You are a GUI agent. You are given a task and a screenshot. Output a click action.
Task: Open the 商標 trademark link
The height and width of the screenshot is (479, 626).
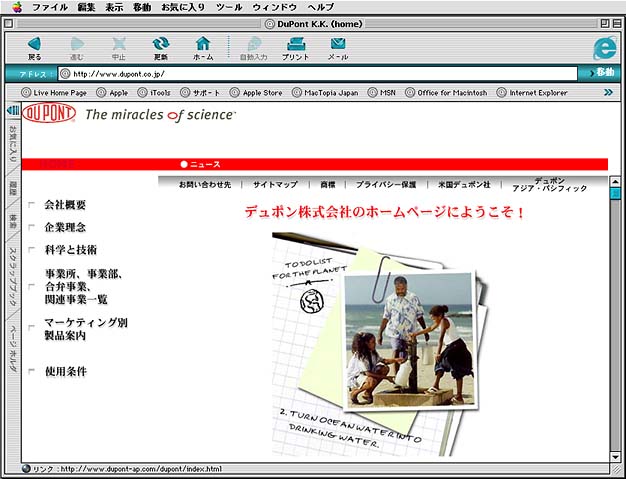[x=327, y=185]
